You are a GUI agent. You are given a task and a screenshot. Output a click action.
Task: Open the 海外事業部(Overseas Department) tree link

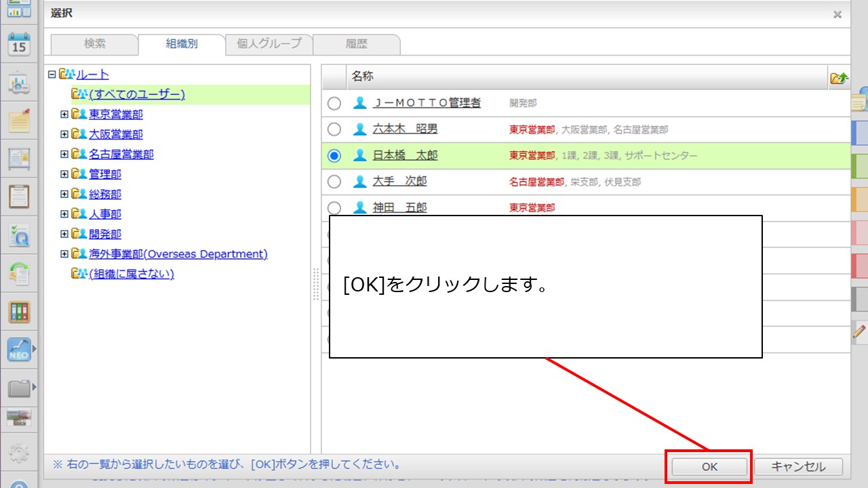pos(178,254)
